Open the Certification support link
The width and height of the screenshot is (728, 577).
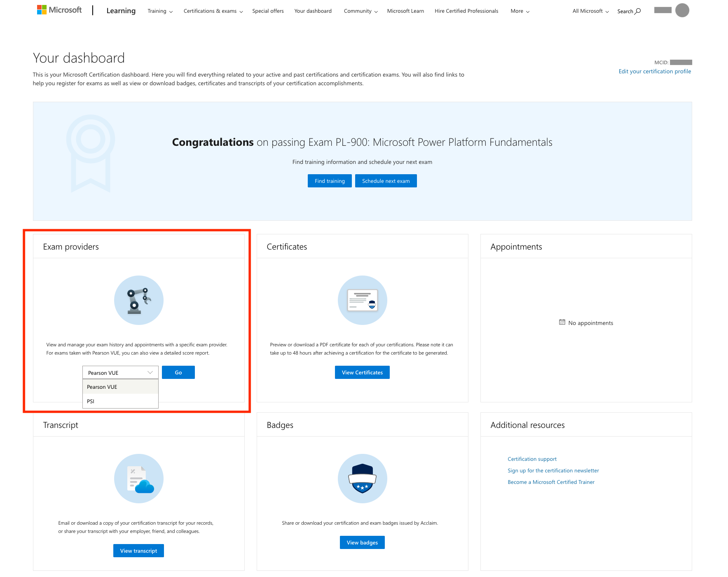(532, 459)
